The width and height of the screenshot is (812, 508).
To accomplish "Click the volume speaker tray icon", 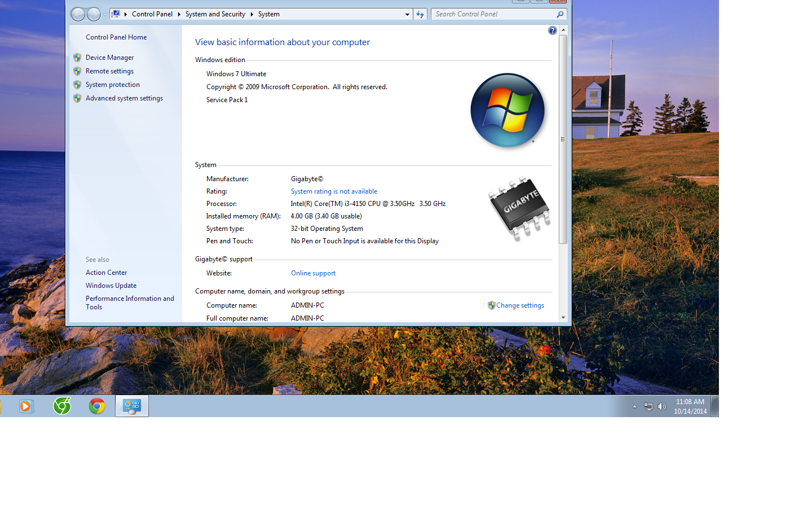I will 662,406.
